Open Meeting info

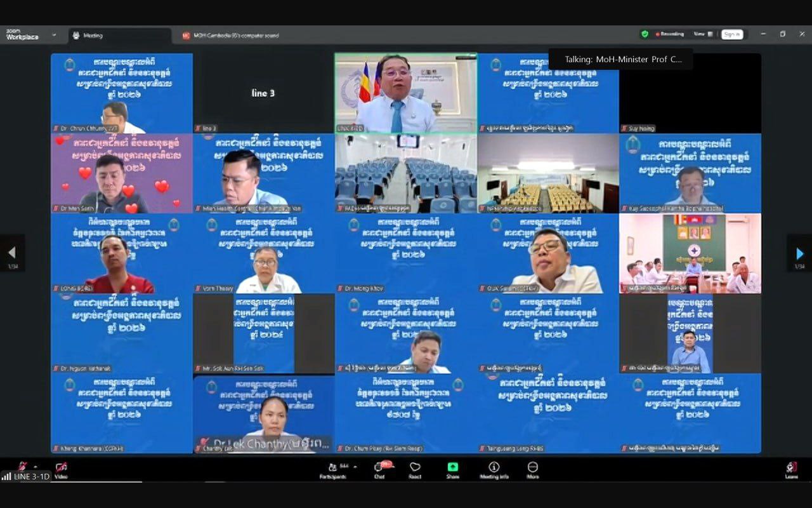pos(494,469)
